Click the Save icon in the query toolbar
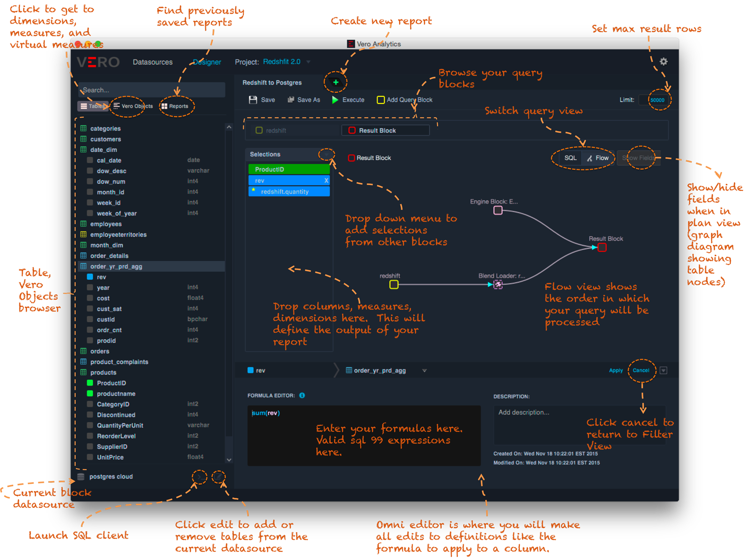The image size is (756, 558). pyautogui.click(x=253, y=100)
